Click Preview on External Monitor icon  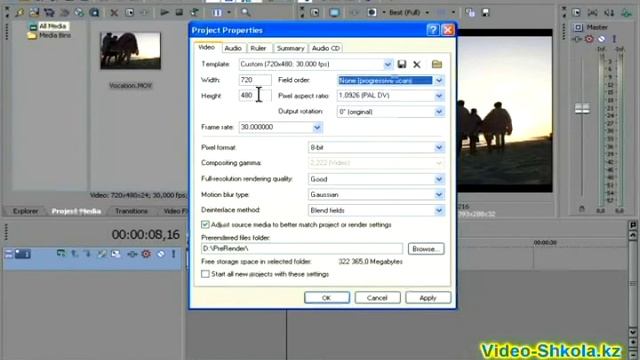(334, 13)
